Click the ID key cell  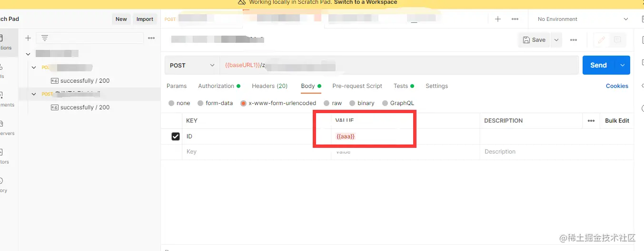click(x=257, y=136)
